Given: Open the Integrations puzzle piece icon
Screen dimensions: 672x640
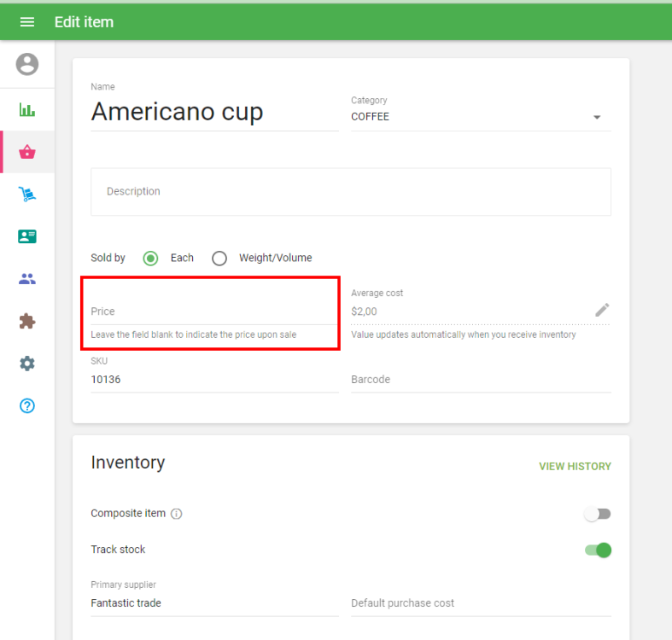Looking at the screenshot, I should pos(27,321).
